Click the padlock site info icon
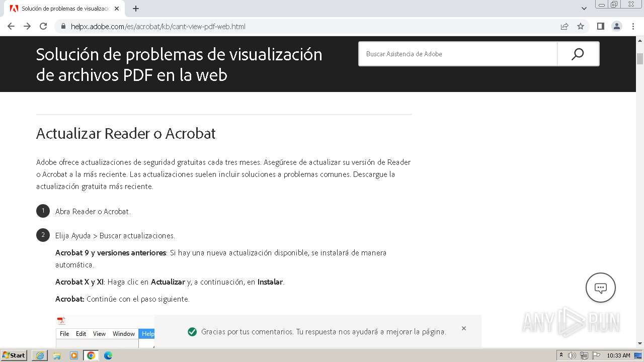 point(63,26)
